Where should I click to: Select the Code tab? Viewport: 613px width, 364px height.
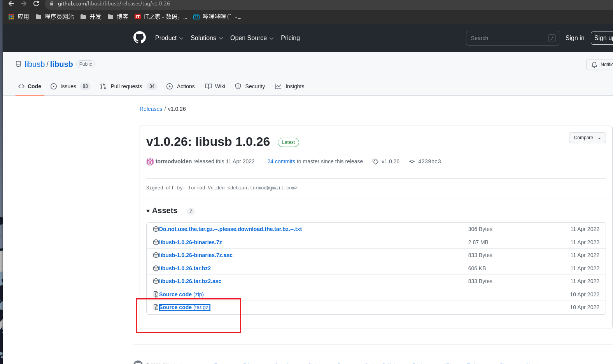tap(30, 86)
